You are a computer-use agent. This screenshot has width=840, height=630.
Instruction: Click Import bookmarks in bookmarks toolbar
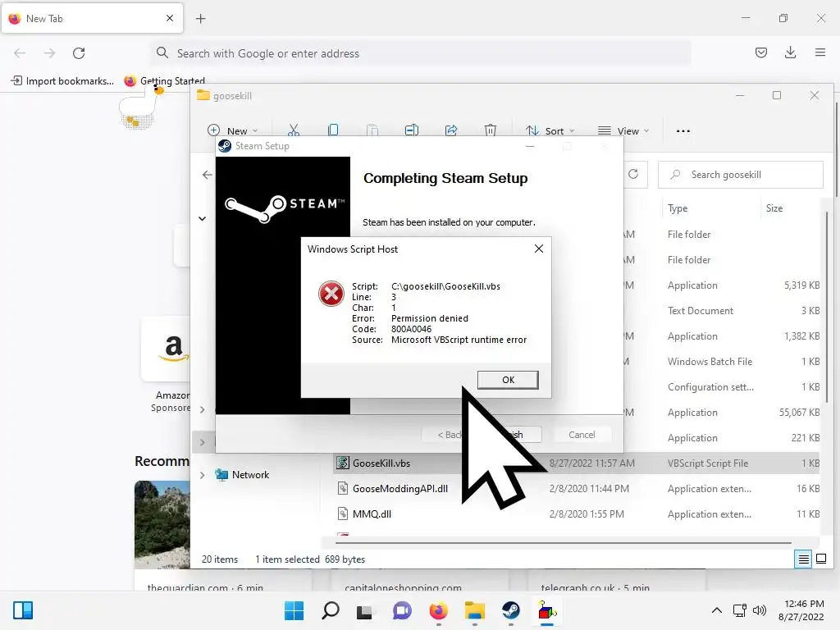point(62,81)
